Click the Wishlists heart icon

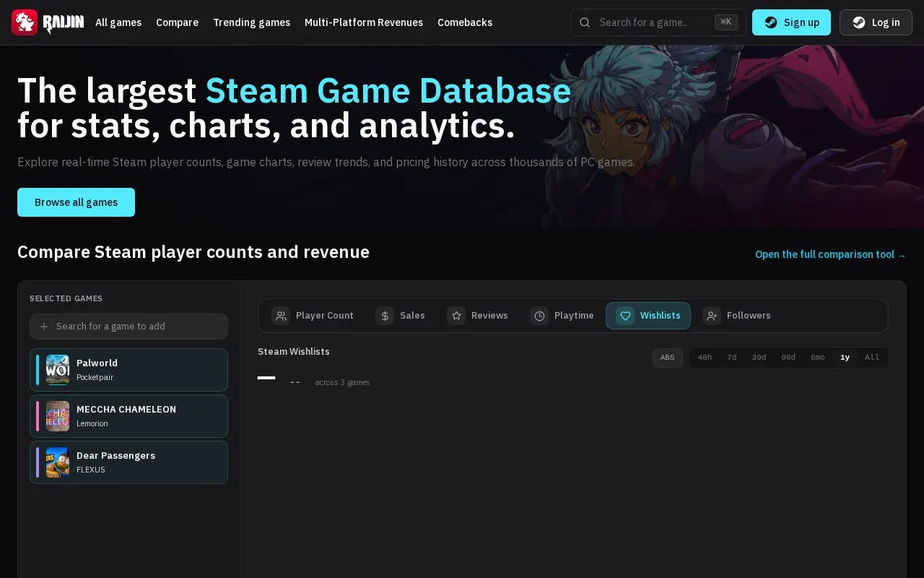[625, 316]
